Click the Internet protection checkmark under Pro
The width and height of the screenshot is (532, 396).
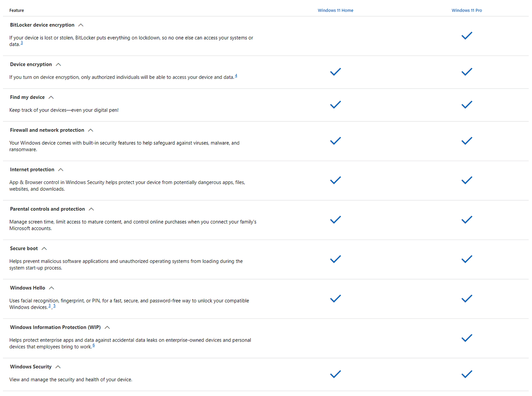[x=467, y=180]
